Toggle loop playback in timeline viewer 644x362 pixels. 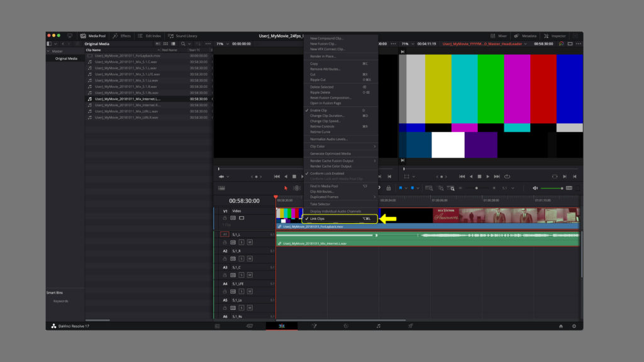click(x=508, y=177)
